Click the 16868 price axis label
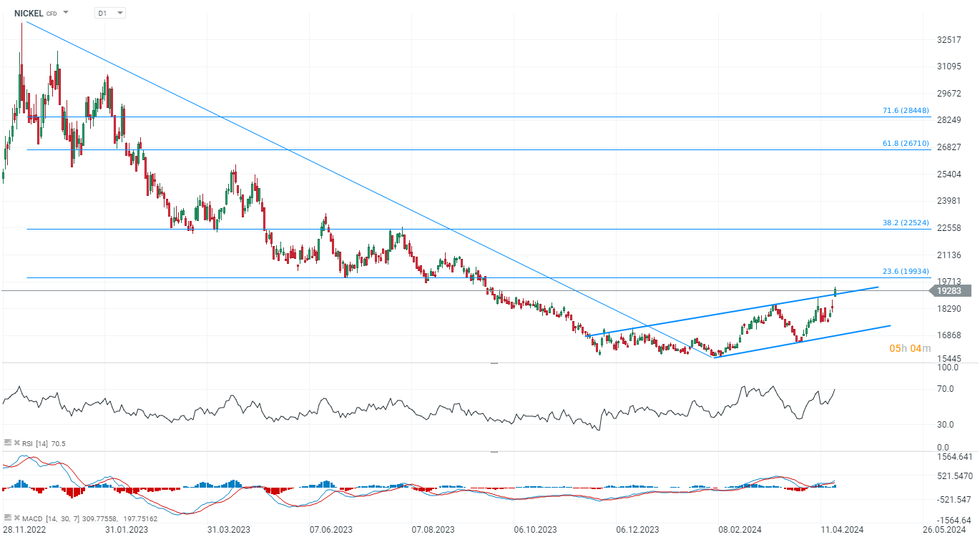This screenshot has height=542, width=980. pos(949,335)
